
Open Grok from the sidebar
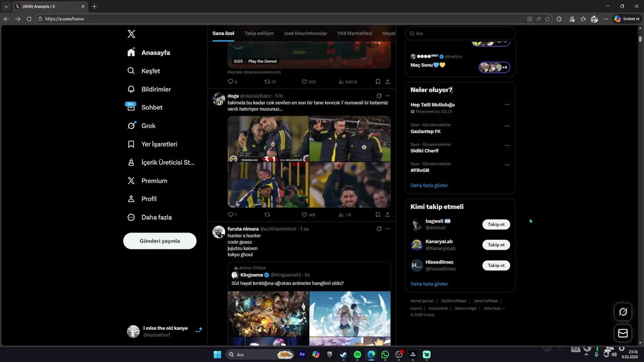click(x=142, y=126)
